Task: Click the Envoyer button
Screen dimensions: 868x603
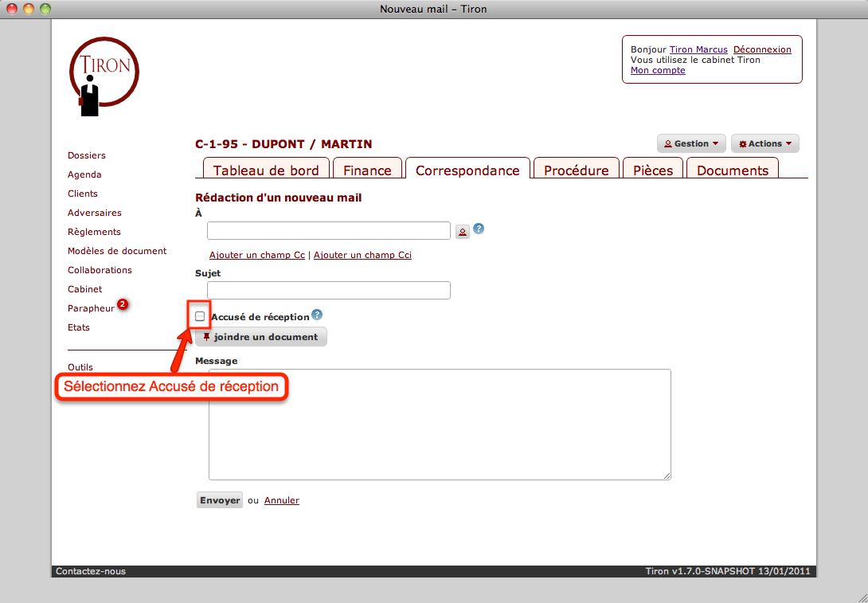Action: coord(219,499)
